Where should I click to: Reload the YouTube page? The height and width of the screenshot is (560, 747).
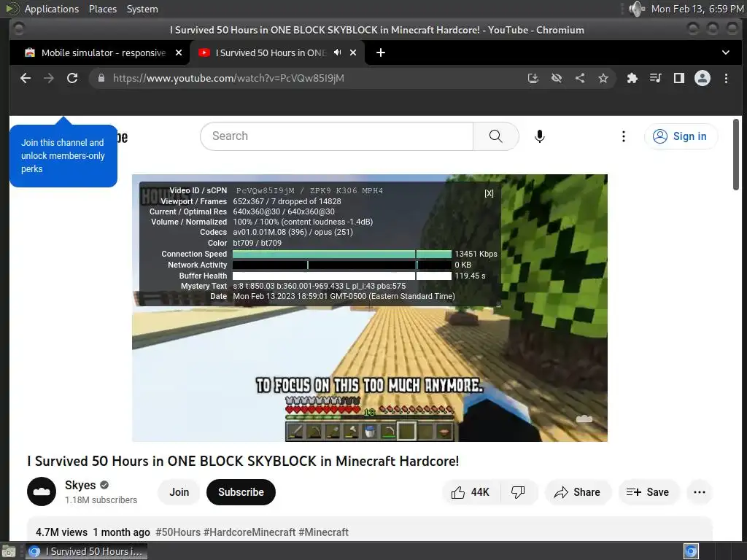[x=72, y=78]
